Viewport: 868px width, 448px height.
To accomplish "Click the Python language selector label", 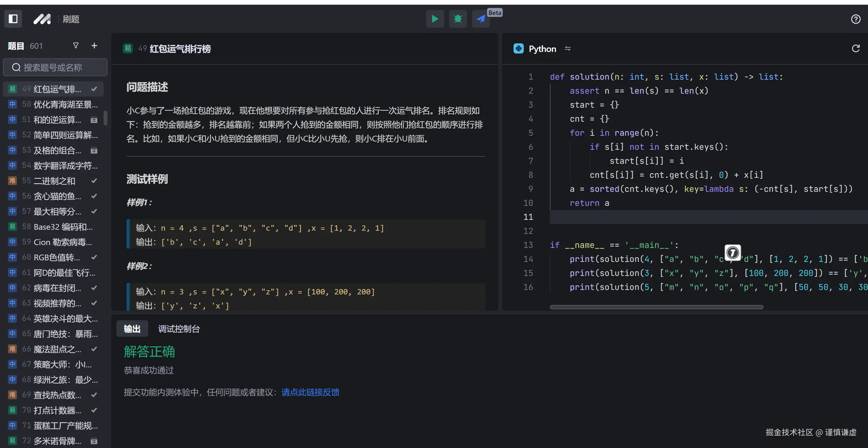I will 542,49.
